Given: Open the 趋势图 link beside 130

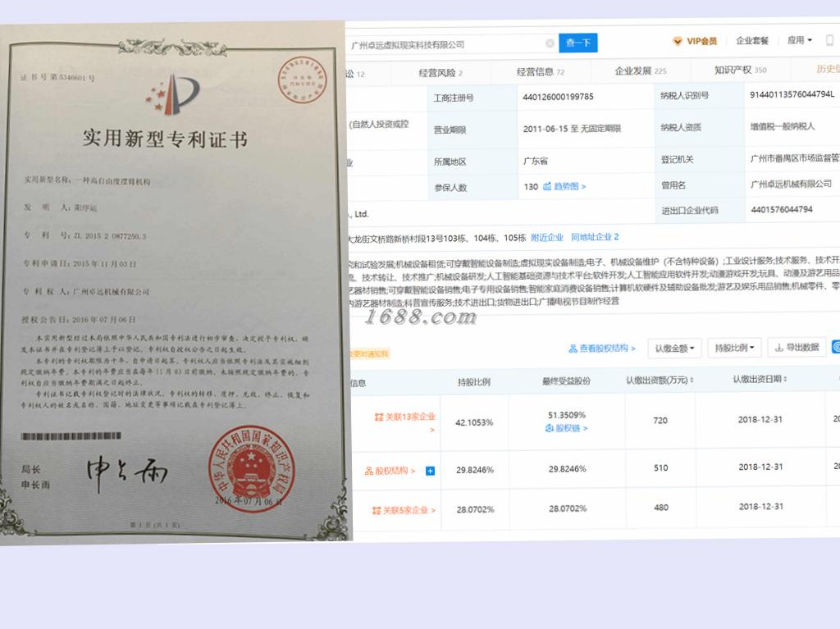Looking at the screenshot, I should point(569,186).
